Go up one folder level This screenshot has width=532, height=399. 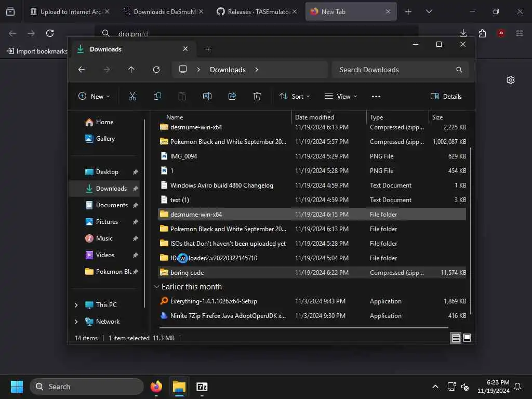click(x=131, y=70)
